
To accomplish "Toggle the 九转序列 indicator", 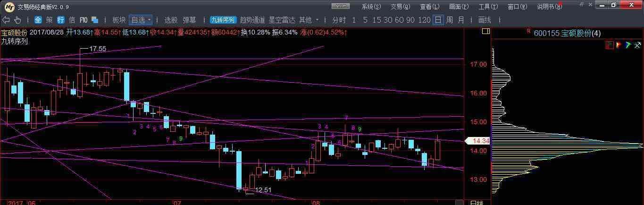I will pos(223,20).
